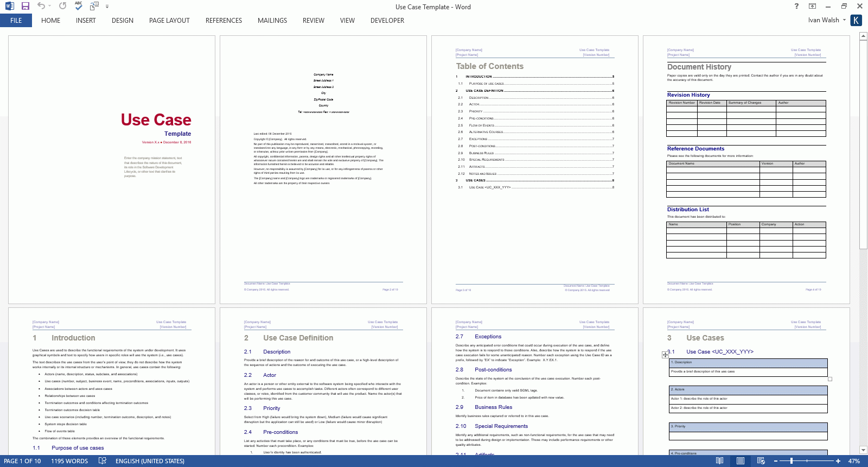Click the Help question mark icon
The height and width of the screenshot is (467, 868).
click(796, 6)
